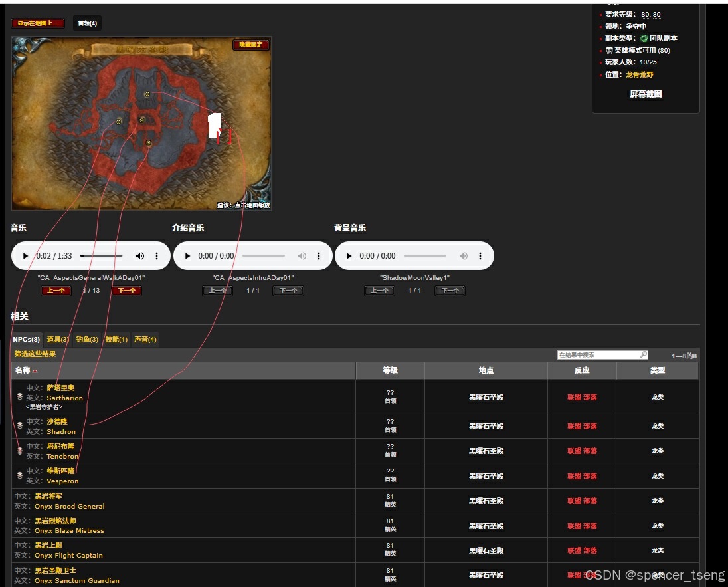Select the westernmost boss pin on the map
728x587 pixels.
(118, 122)
